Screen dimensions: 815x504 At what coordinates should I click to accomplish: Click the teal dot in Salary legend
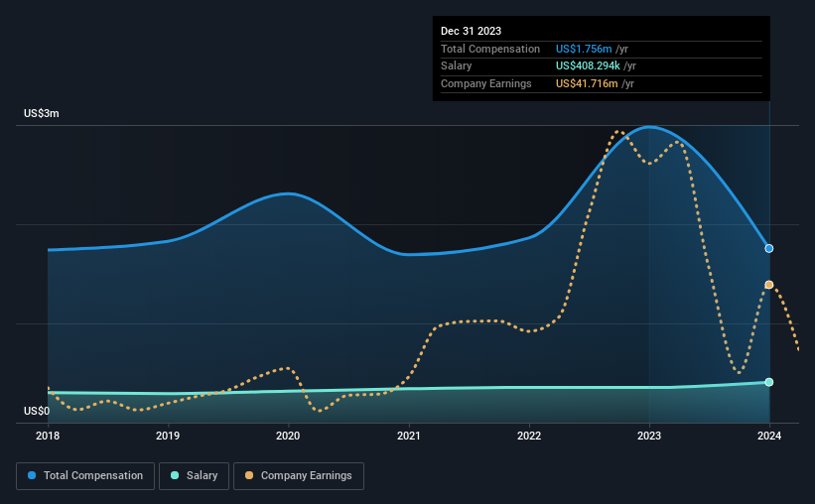175,475
